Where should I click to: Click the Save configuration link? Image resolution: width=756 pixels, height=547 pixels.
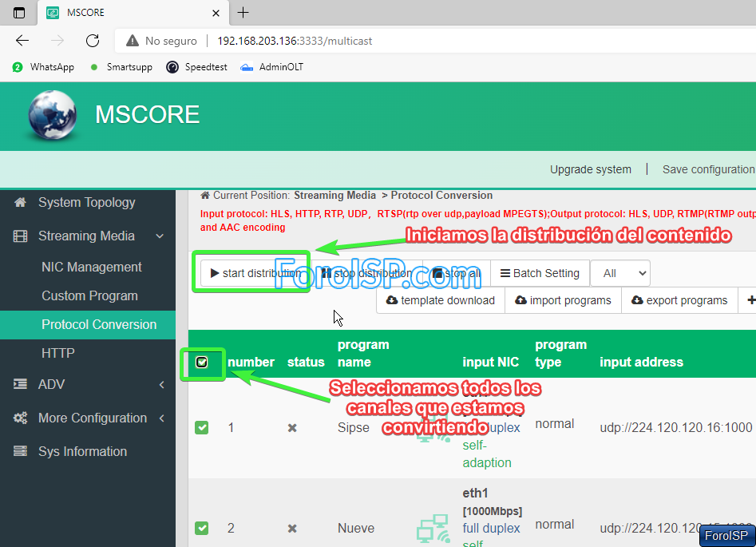708,169
